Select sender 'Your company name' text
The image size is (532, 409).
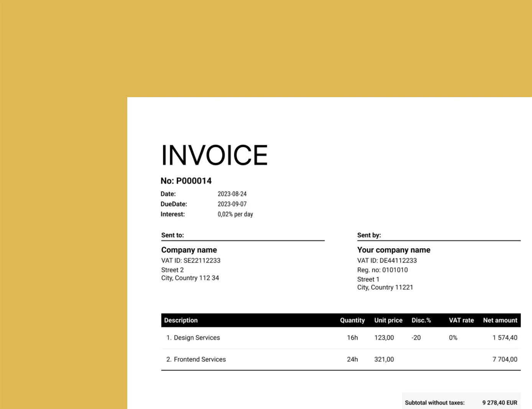click(x=394, y=250)
